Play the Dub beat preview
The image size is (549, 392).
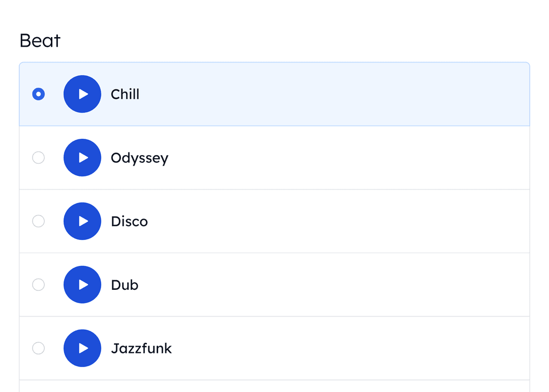tap(82, 285)
